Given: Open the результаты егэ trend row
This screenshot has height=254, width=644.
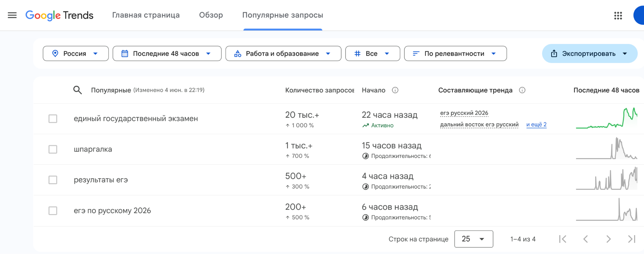Looking at the screenshot, I should 101,180.
